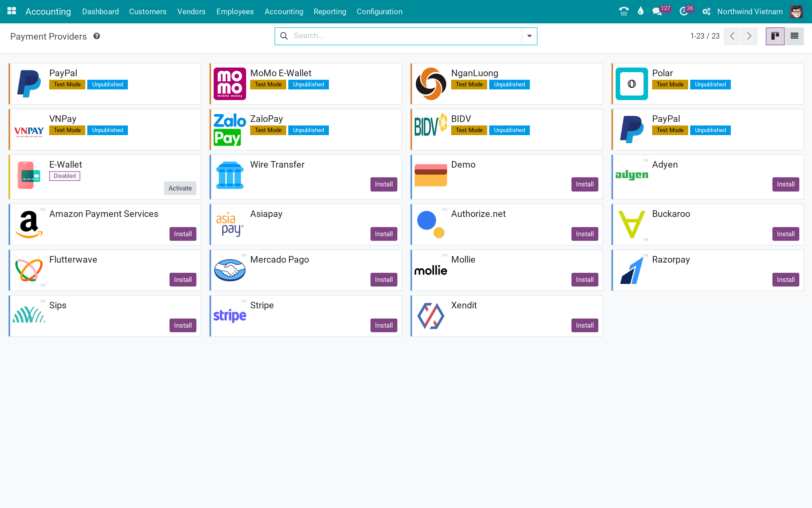
Task: Install the Wire Transfer provider
Action: 384,184
